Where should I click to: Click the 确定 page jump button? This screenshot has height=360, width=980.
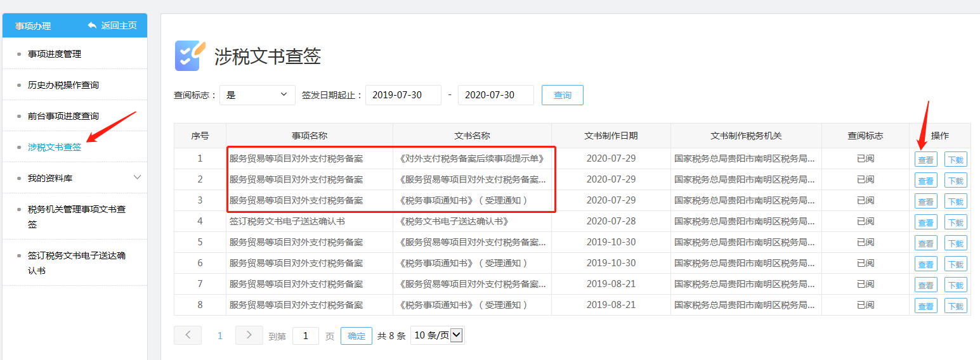356,336
